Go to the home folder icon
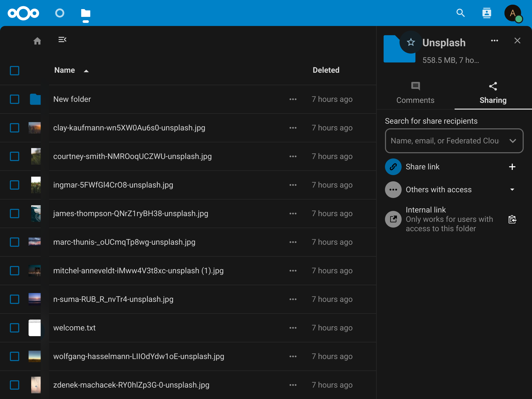The width and height of the screenshot is (532, 399). (x=37, y=41)
